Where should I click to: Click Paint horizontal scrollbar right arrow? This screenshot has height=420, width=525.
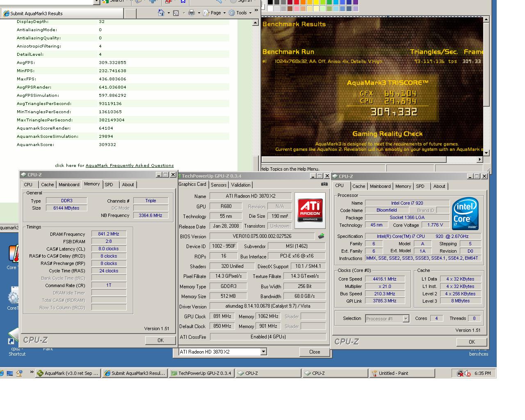[x=480, y=159]
